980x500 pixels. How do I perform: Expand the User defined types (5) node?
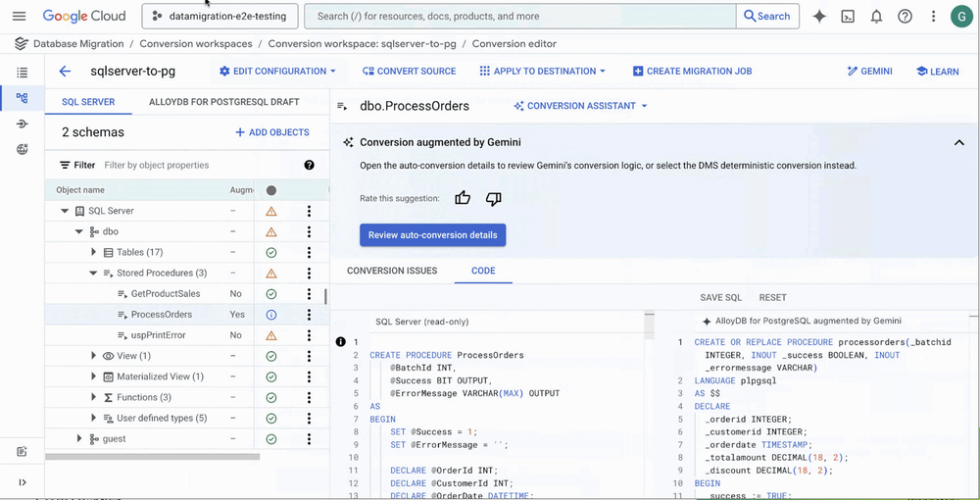tap(94, 418)
